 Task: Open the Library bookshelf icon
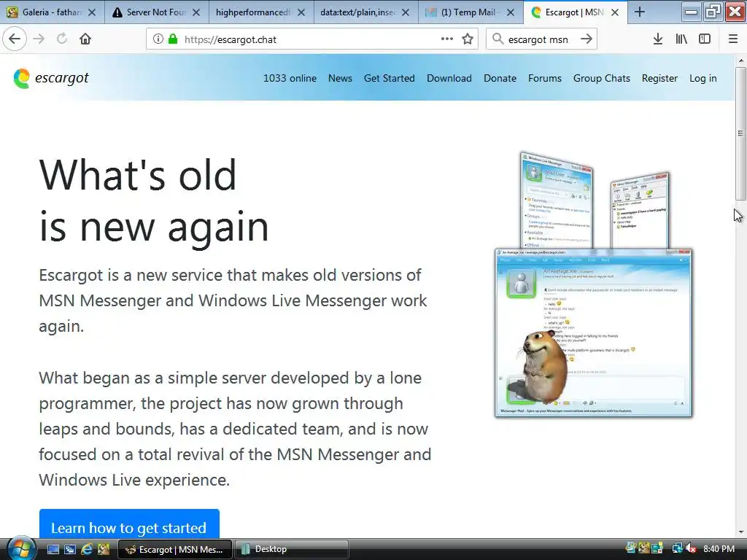tap(681, 39)
